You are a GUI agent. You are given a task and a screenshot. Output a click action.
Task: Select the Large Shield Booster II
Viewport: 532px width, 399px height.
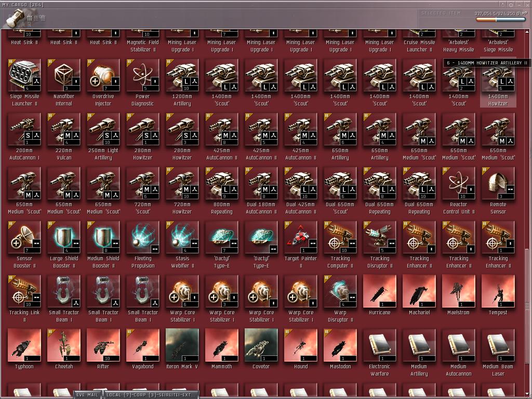click(x=64, y=245)
